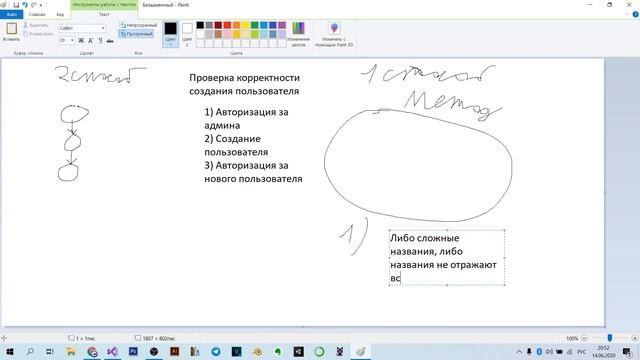Show hidden tray icons chevron
The image size is (640, 360).
pos(519,351)
